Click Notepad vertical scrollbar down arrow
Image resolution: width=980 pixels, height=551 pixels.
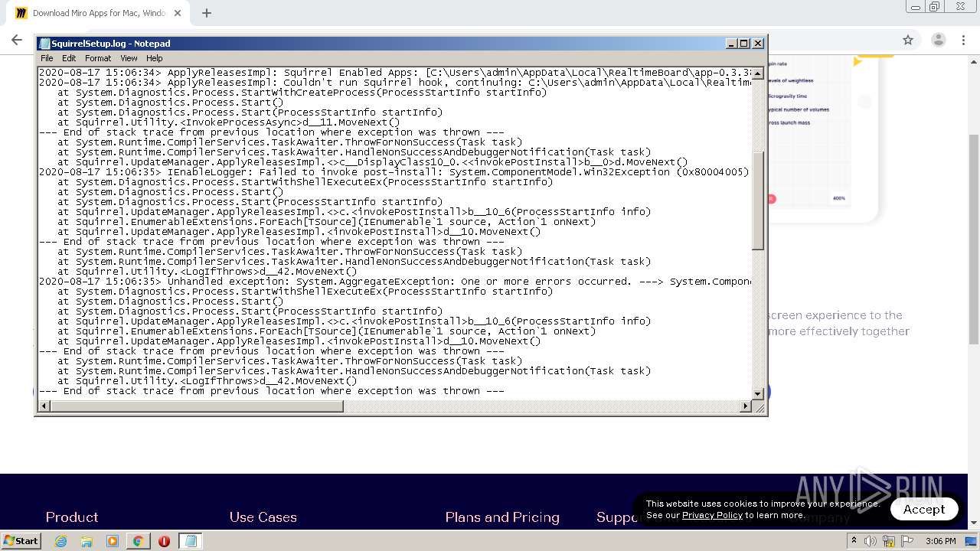(757, 394)
